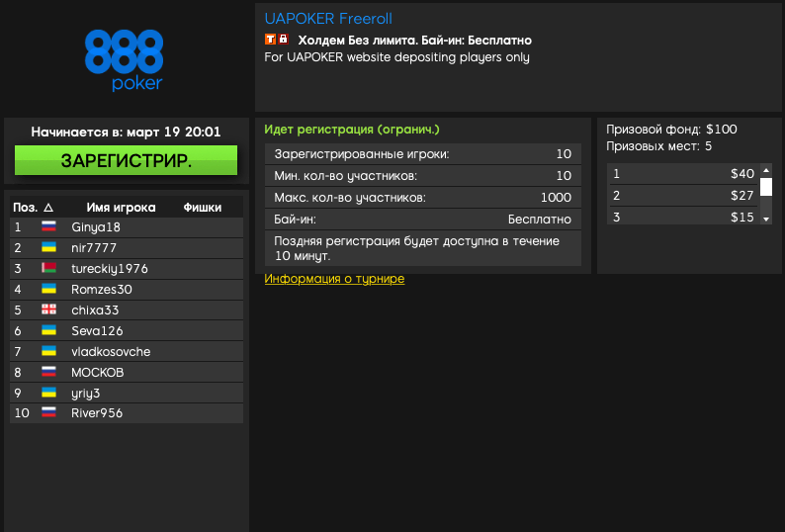Click the prize list scroll down arrow
The width and height of the screenshot is (785, 532).
point(766,219)
